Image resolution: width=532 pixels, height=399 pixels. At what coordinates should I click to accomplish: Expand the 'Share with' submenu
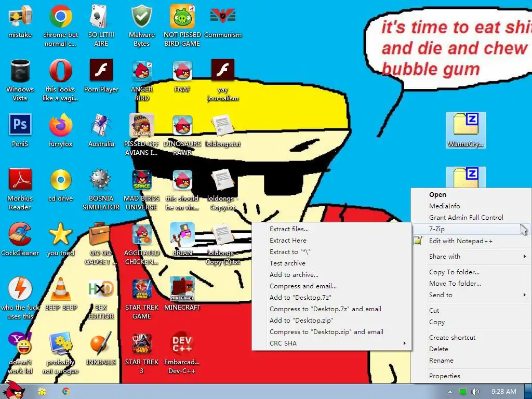click(x=471, y=257)
